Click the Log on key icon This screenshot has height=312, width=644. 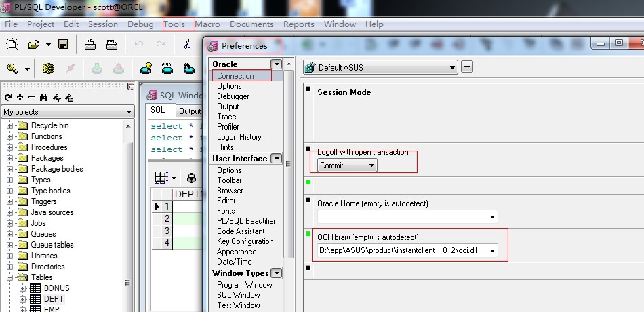point(12,69)
